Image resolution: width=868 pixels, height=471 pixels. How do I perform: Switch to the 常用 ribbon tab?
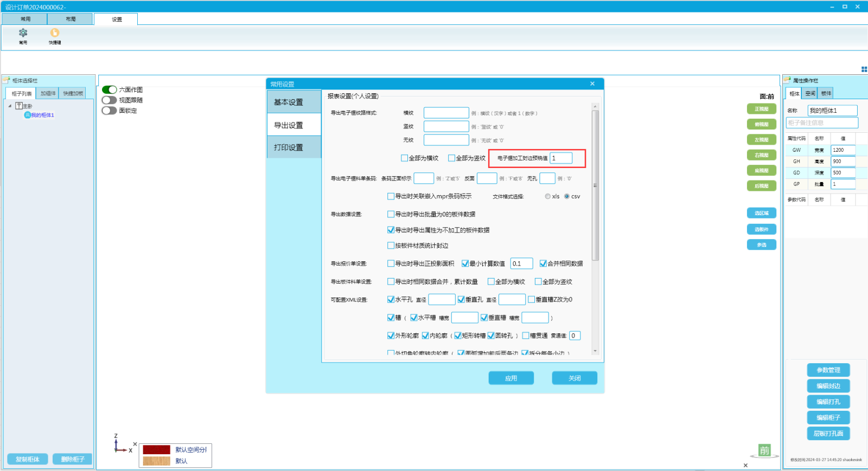[25, 19]
